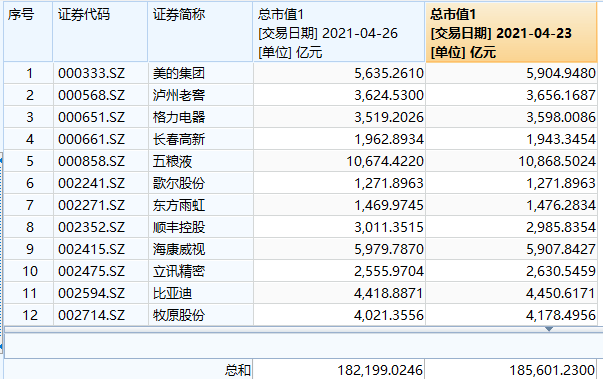Select the 歌尔股份 cell
The image size is (603, 379).
tap(200, 183)
